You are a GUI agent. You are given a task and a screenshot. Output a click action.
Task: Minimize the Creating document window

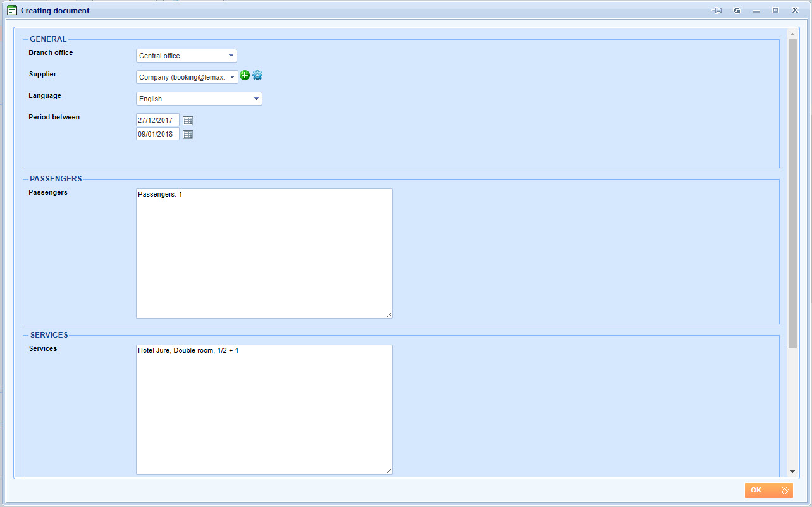pos(756,11)
